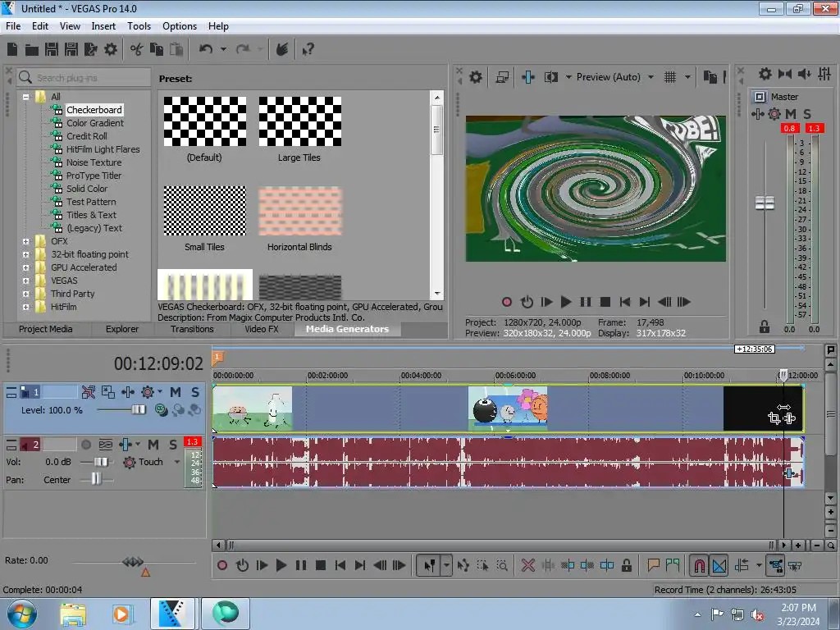Select the Titles & Text generator
This screenshot has height=630, width=840.
pos(91,215)
